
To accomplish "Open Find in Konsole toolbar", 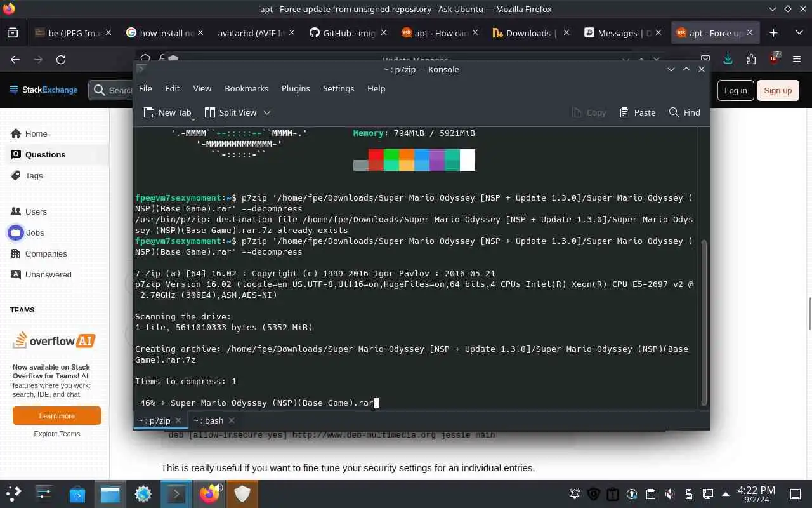I will click(x=684, y=112).
